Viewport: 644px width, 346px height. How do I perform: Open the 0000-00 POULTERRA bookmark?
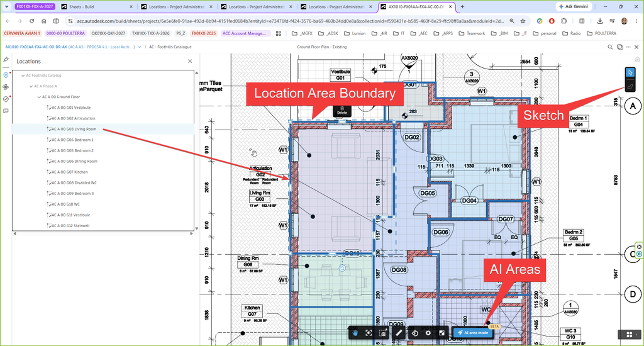coord(65,33)
